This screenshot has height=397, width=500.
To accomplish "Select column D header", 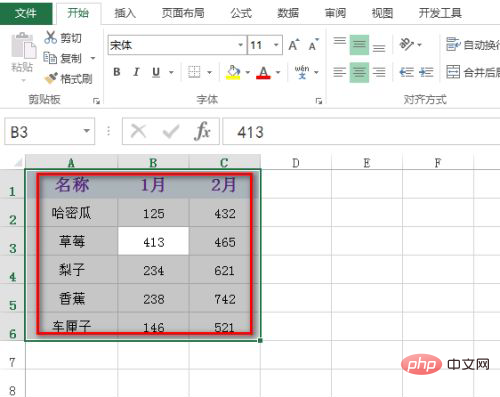I will pyautogui.click(x=296, y=163).
